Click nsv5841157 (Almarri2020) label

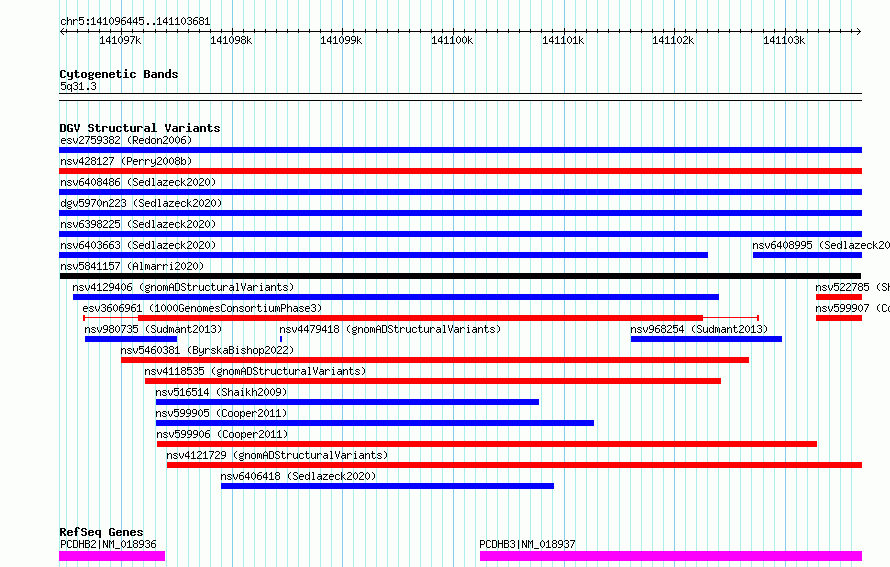[132, 266]
